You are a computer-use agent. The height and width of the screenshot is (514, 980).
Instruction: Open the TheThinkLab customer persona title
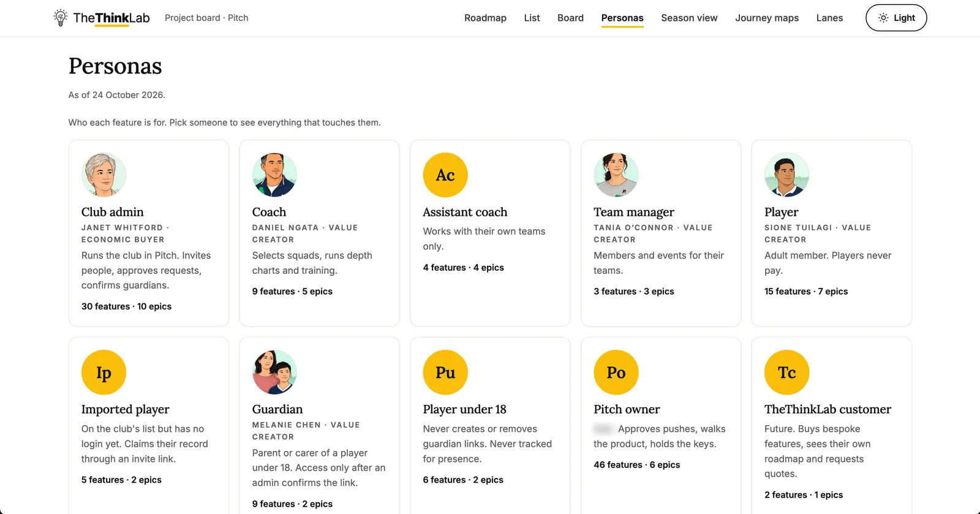pos(827,409)
